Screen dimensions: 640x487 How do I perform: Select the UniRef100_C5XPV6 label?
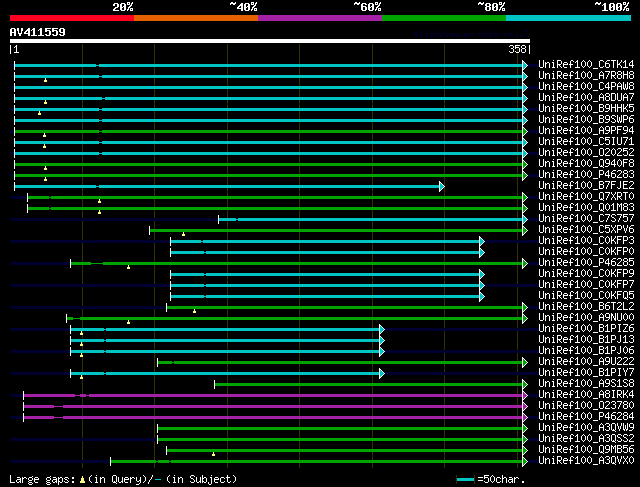pyautogui.click(x=586, y=230)
